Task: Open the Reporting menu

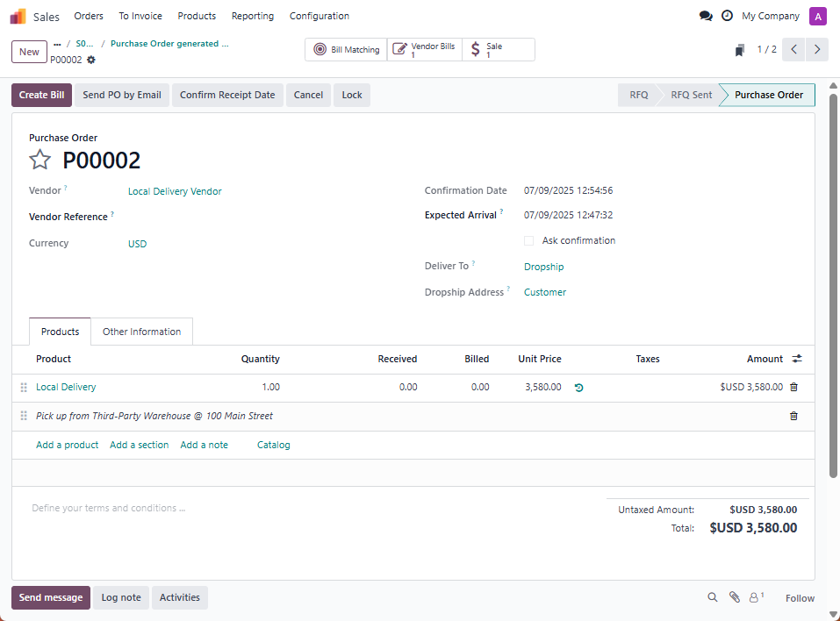Action: 252,16
